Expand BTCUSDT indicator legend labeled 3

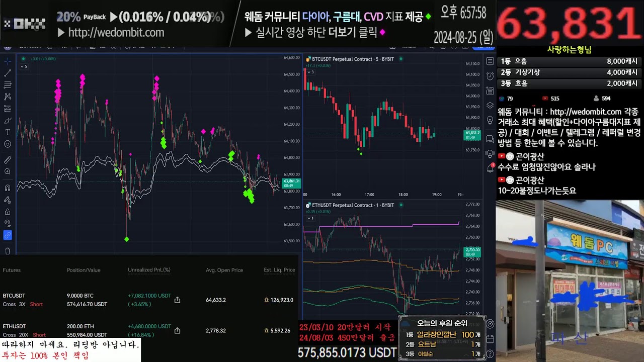click(x=310, y=72)
